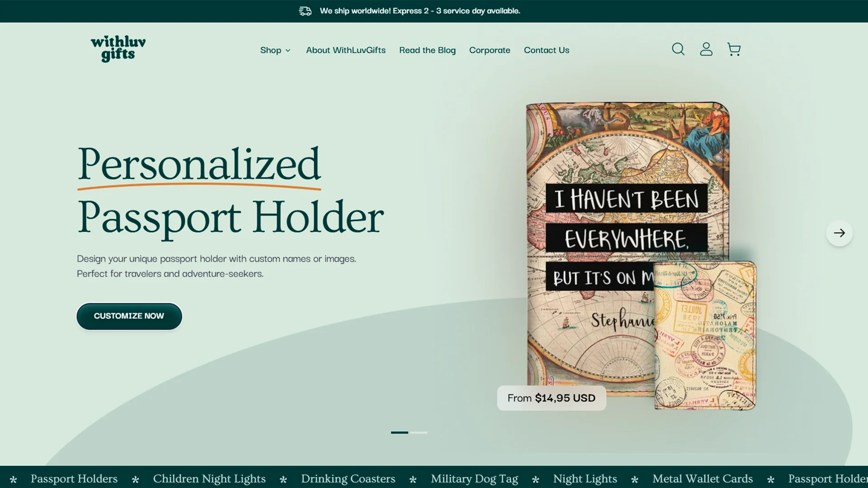Click the withluv gifts logo
Viewport: 868px width, 488px height.
[118, 49]
